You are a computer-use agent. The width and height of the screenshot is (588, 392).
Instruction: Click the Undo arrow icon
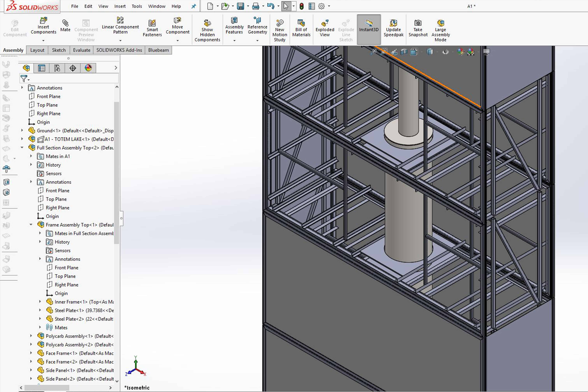(x=271, y=6)
